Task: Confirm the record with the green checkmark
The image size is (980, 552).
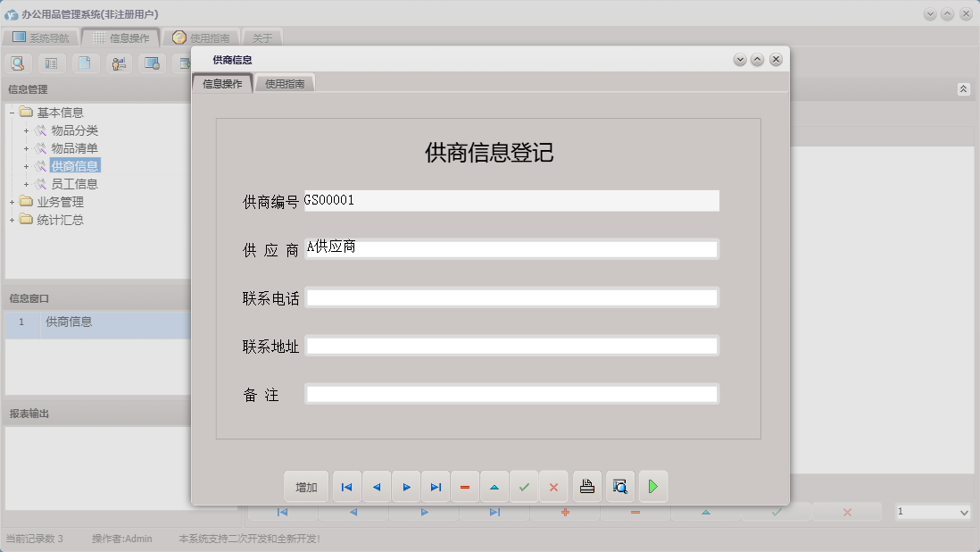Action: pyautogui.click(x=524, y=486)
